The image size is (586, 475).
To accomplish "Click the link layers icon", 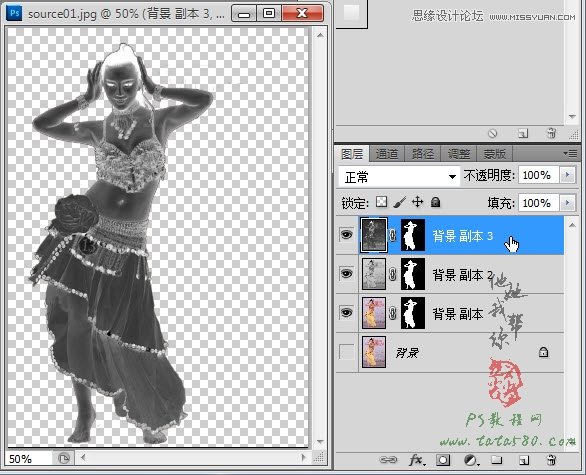I will [388, 460].
